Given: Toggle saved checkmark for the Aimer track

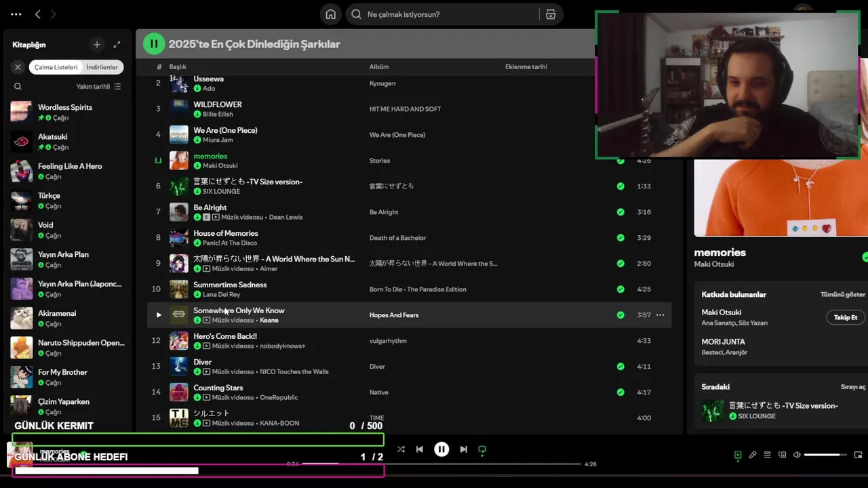Looking at the screenshot, I should pos(620,264).
